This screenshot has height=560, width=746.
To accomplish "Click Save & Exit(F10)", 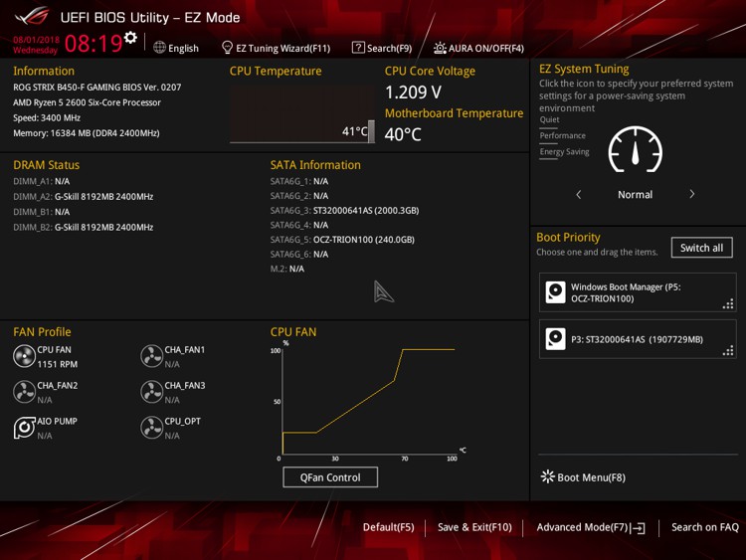I will pyautogui.click(x=474, y=527).
